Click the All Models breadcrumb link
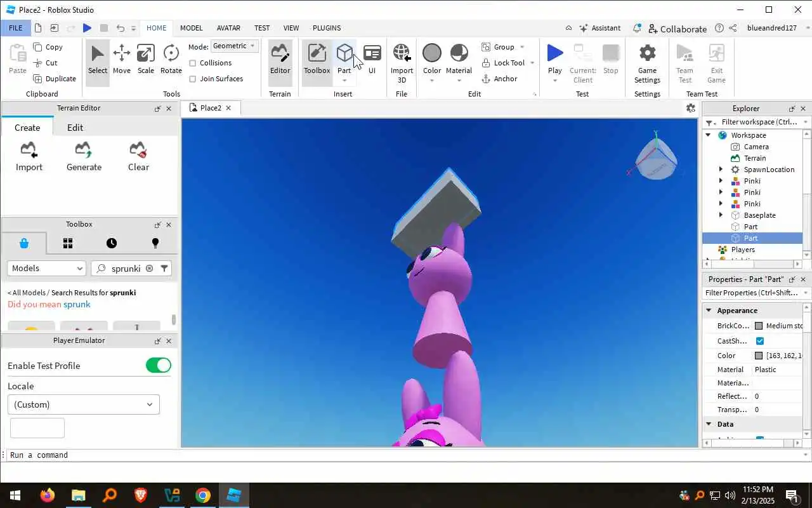This screenshot has height=508, width=812. [x=26, y=293]
